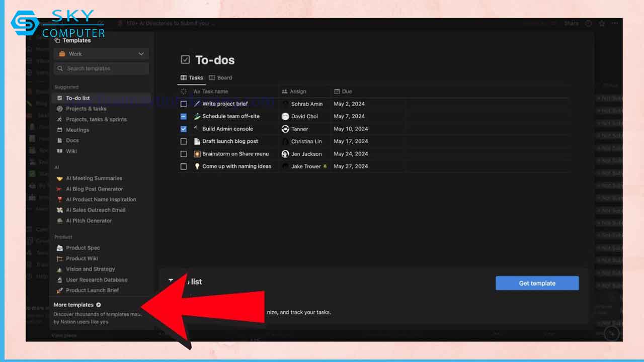Click the Meetings calendar icon in sidebar
The image size is (644, 362).
coord(60,130)
